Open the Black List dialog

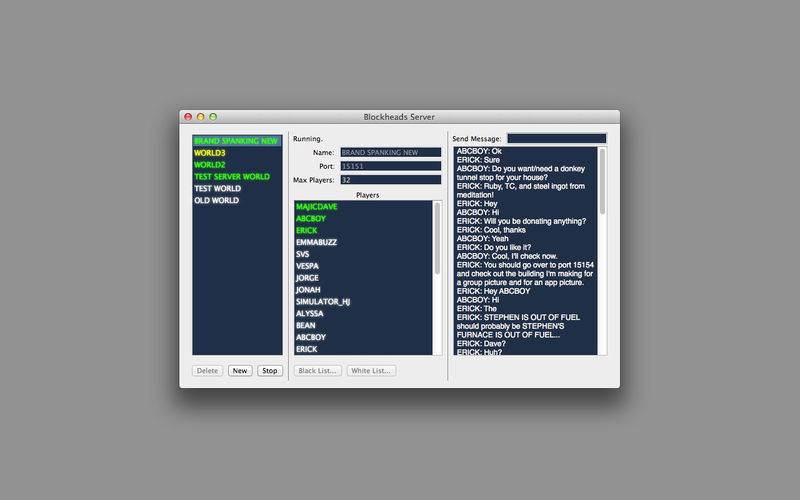point(317,371)
